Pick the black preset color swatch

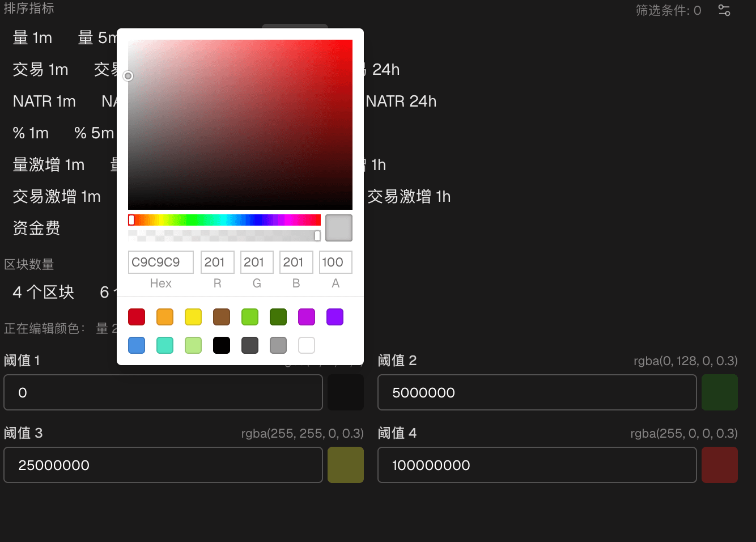coord(222,345)
